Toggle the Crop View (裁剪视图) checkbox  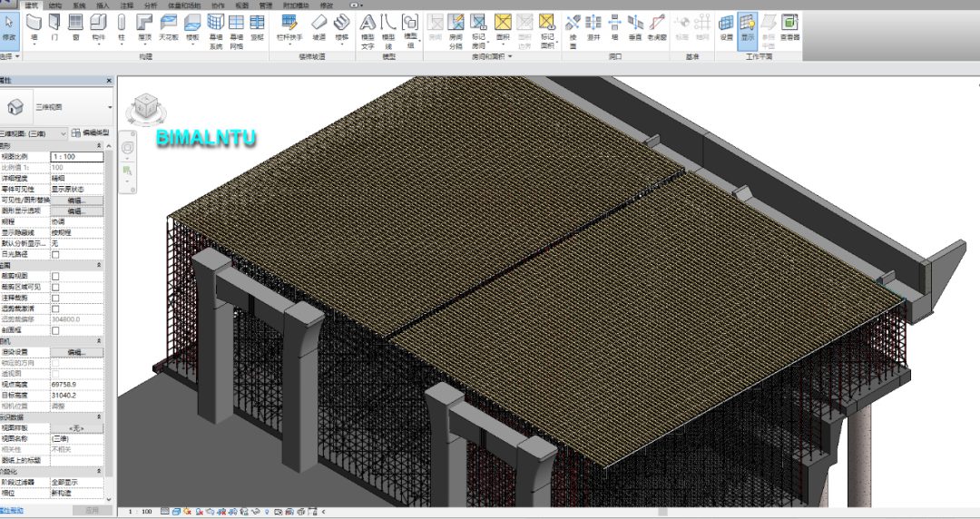(x=55, y=276)
